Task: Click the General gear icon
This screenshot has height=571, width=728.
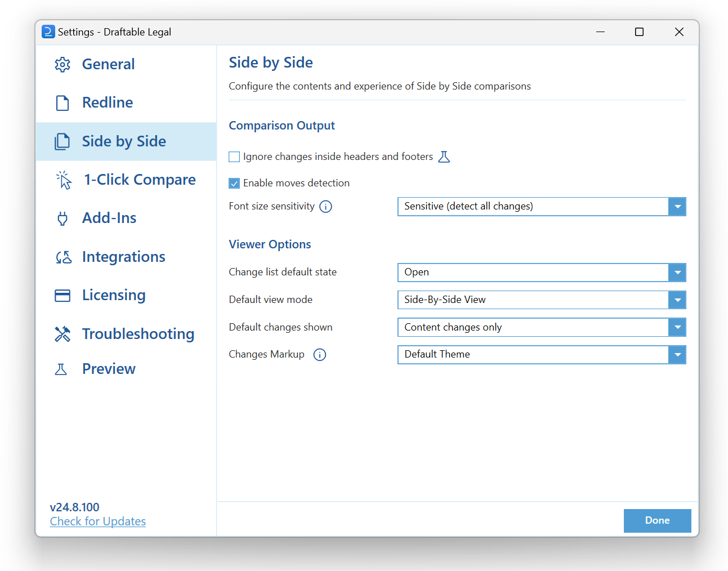Action: point(62,65)
